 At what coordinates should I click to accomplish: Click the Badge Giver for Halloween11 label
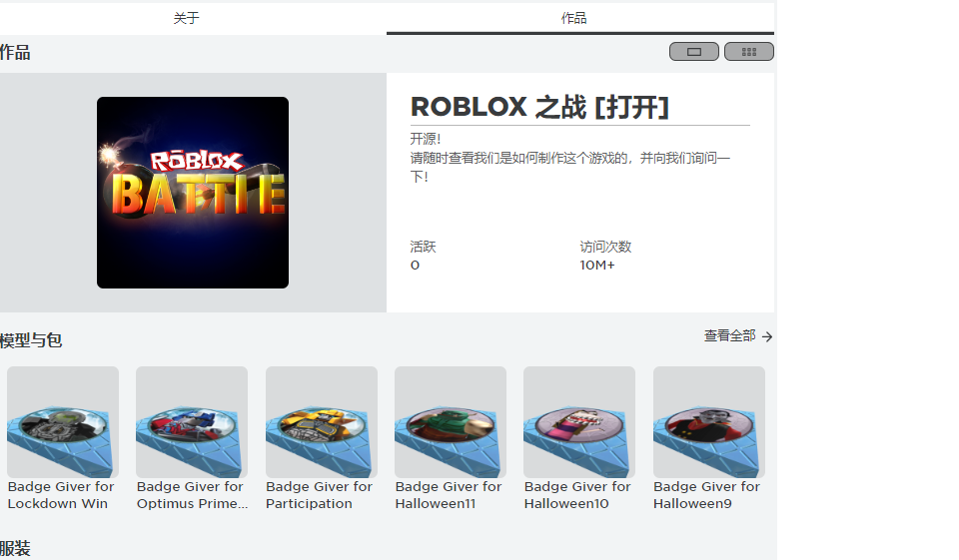(449, 495)
